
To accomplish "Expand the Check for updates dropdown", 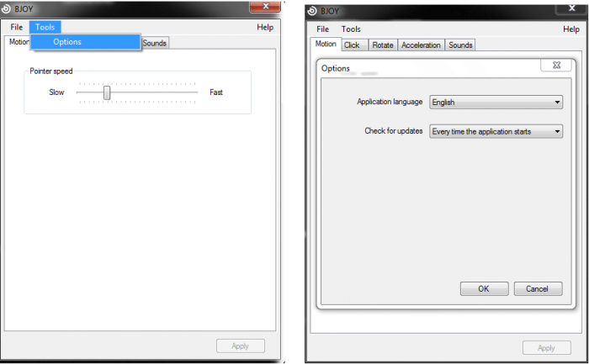I will 496,131.
